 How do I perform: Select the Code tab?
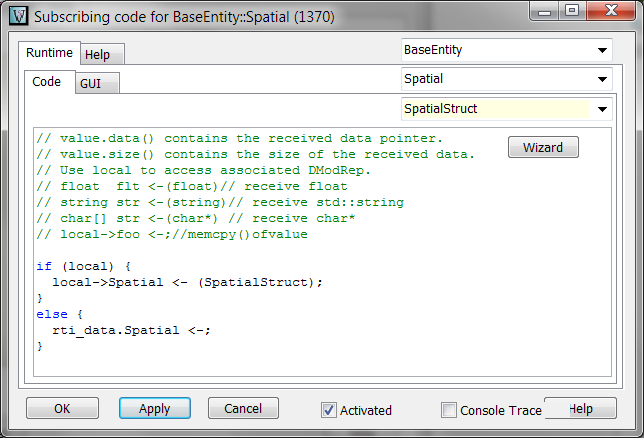pos(47,82)
